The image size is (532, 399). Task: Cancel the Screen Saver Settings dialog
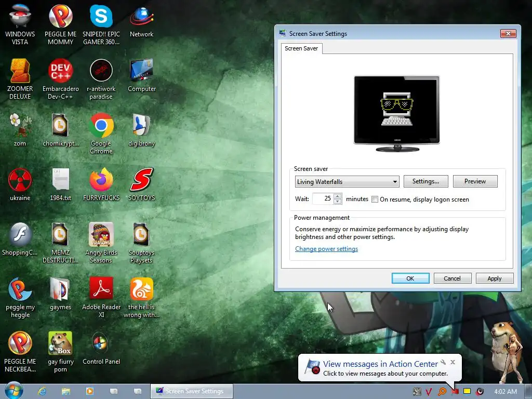click(452, 278)
